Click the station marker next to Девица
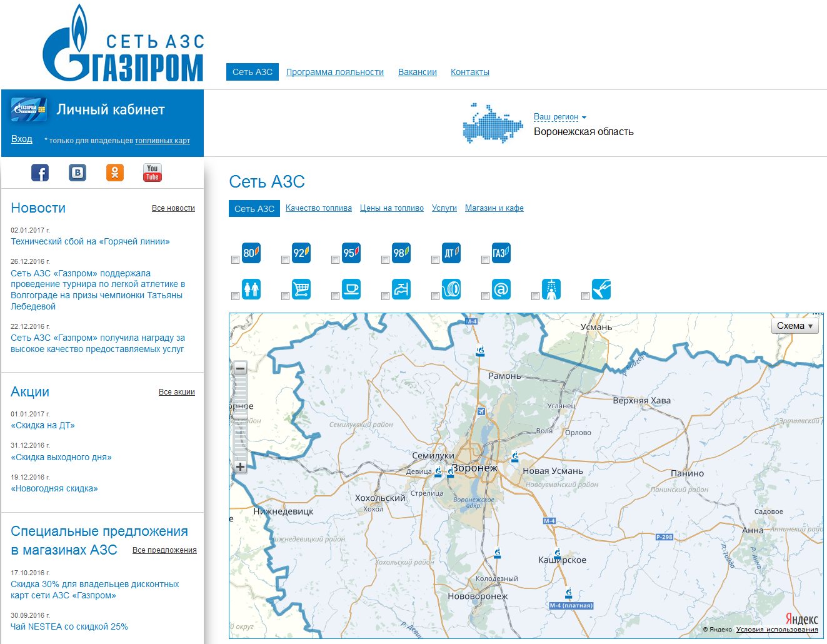The image size is (827, 644). [438, 471]
